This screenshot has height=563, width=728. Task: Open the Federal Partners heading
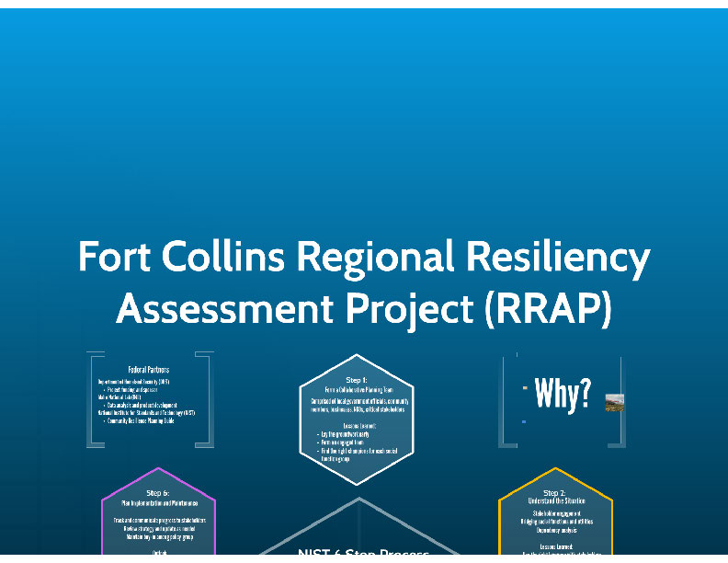(148, 370)
